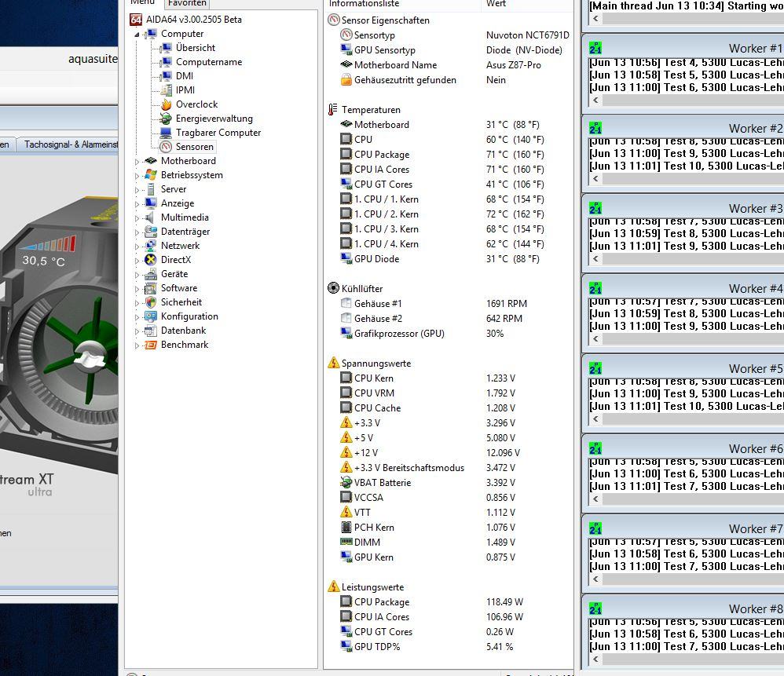Viewport: 784px width, 676px height.
Task: Click the Sicherheit shield icon
Action: tap(151, 302)
